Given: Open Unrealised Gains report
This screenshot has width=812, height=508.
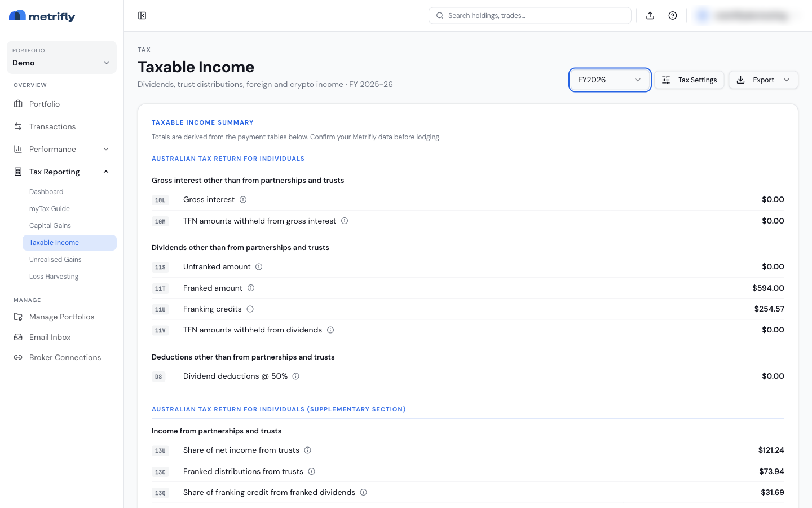Looking at the screenshot, I should point(69,260).
